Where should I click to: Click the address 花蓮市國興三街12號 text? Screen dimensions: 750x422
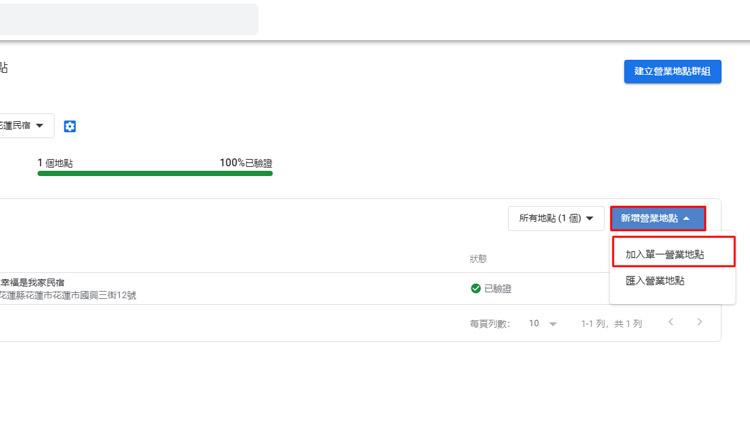(67, 295)
